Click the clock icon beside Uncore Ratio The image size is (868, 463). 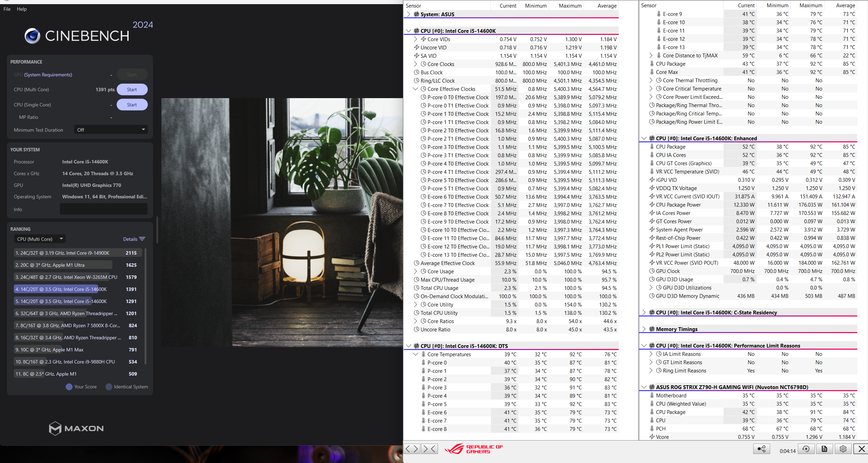tap(417, 329)
